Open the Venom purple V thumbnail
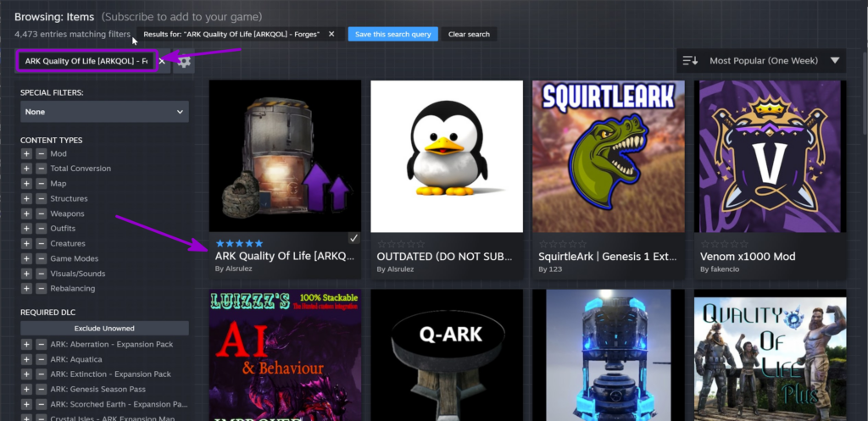Image resolution: width=868 pixels, height=421 pixels. (x=770, y=156)
